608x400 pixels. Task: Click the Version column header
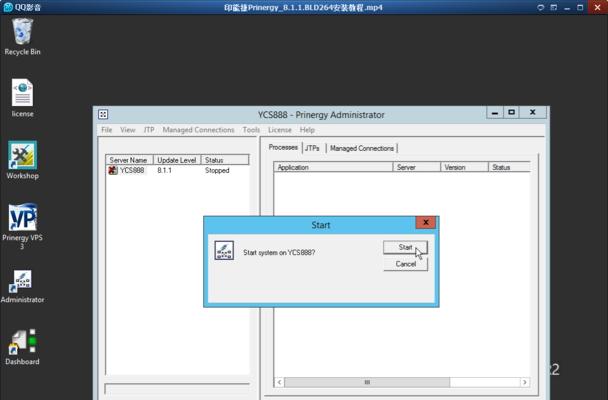coord(464,167)
